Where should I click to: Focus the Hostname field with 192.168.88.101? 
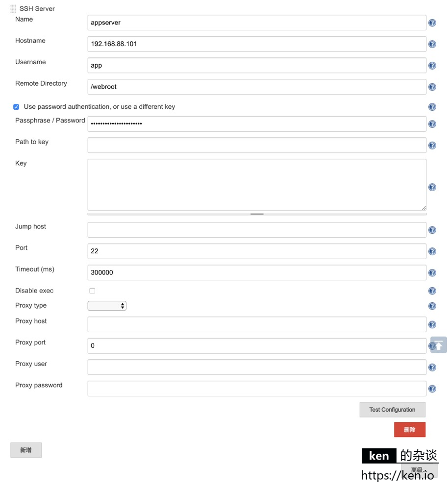(x=257, y=44)
